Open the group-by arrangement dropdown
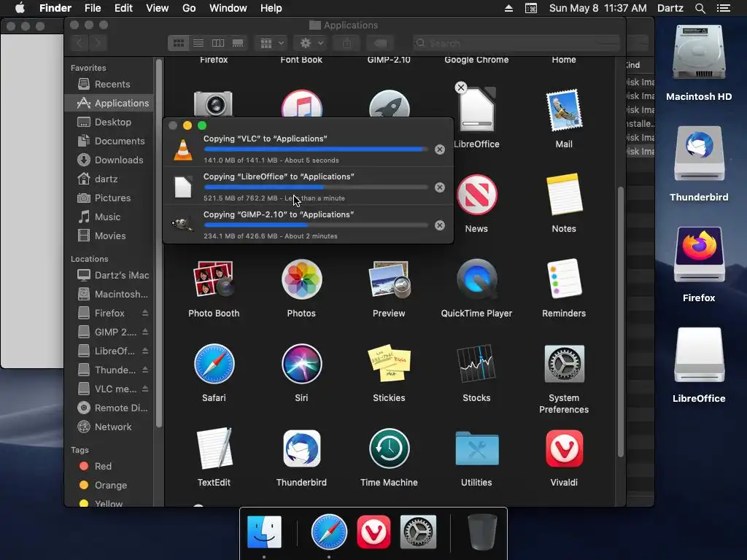747x560 pixels. click(271, 43)
